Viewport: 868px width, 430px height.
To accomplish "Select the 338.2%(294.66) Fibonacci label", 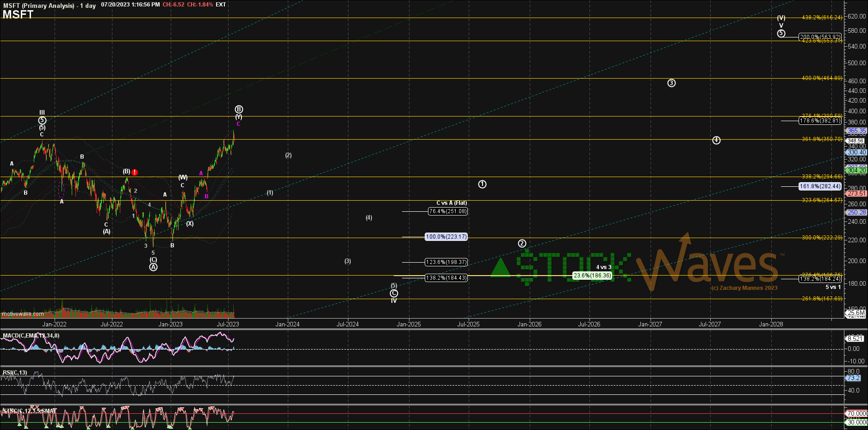I will coord(822,177).
